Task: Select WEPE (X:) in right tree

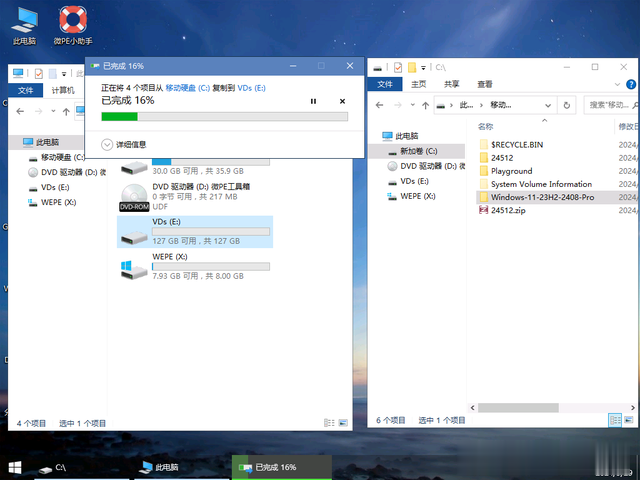Action: pos(411,196)
